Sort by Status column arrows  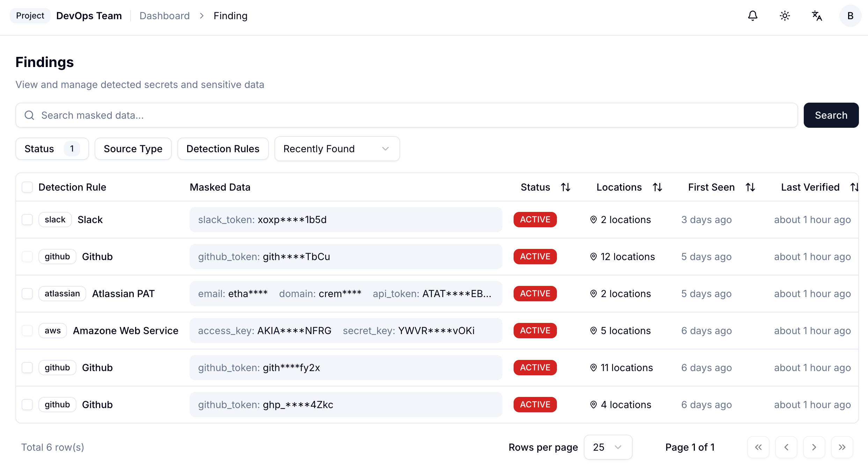tap(566, 187)
